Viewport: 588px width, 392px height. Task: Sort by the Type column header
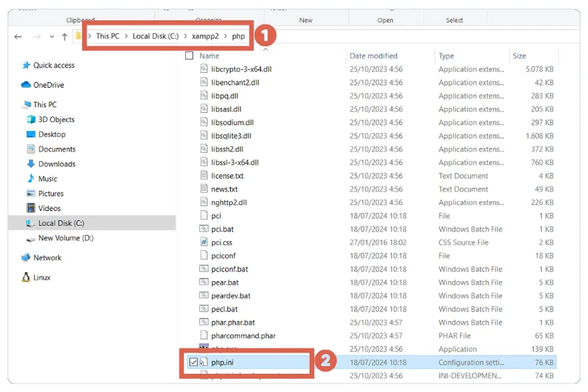point(446,55)
